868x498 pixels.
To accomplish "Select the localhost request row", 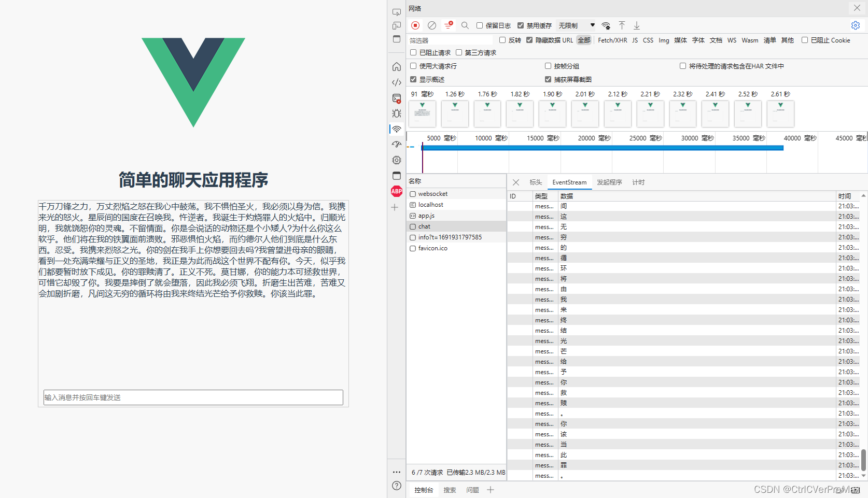I will pos(456,205).
